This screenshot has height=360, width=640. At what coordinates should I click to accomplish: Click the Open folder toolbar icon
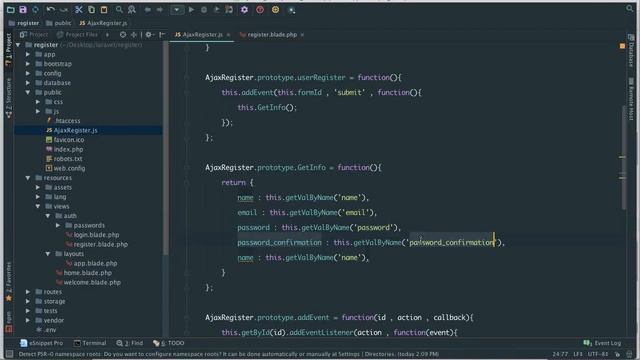[11, 9]
